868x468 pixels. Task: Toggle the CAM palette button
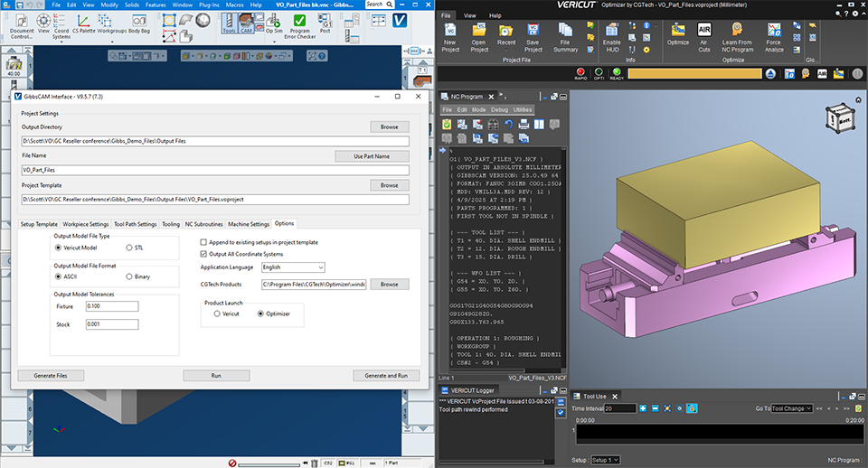246,23
